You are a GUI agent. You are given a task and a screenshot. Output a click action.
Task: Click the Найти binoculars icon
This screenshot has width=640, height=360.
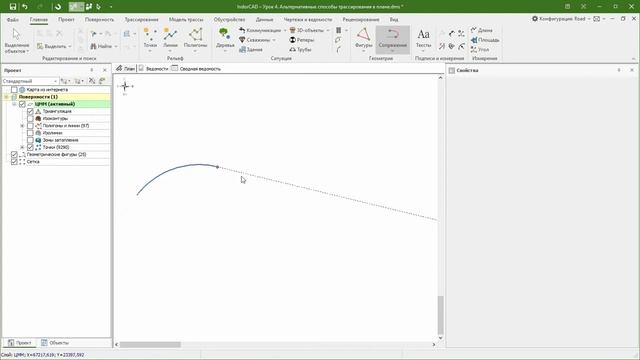pyautogui.click(x=93, y=46)
